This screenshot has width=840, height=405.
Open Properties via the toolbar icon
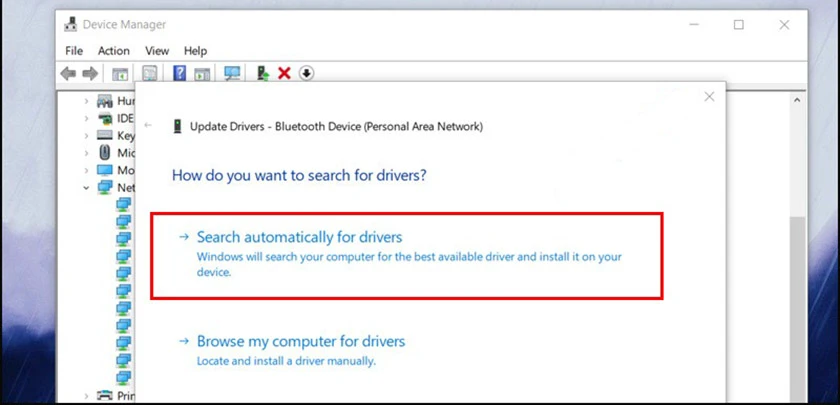point(149,73)
